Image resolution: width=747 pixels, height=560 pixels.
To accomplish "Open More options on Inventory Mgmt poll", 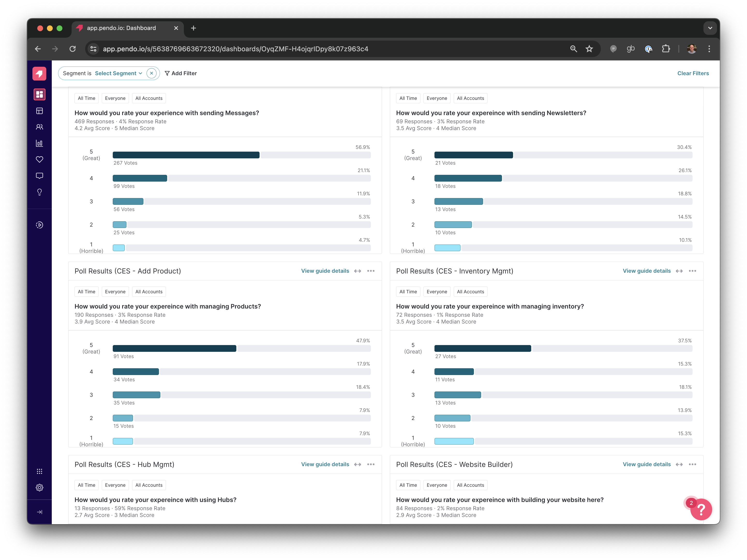I will (692, 271).
